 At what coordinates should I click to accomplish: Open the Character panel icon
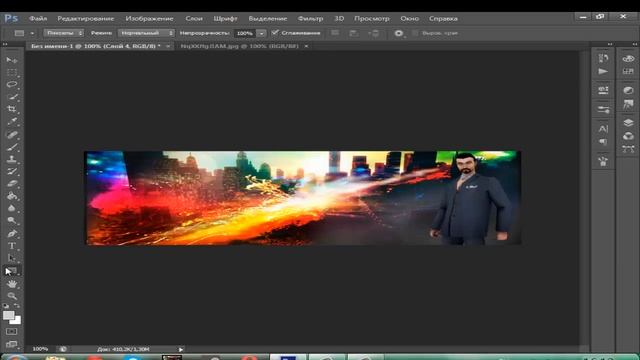[x=603, y=129]
